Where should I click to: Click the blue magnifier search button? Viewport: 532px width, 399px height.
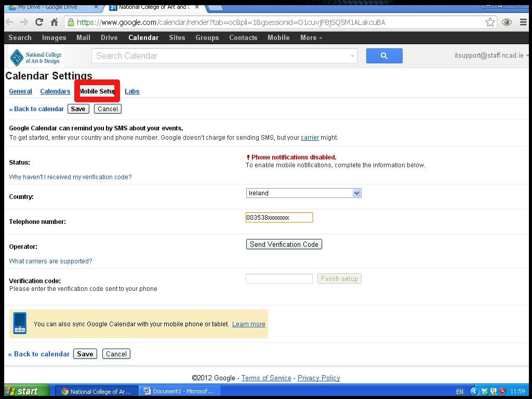click(x=384, y=56)
